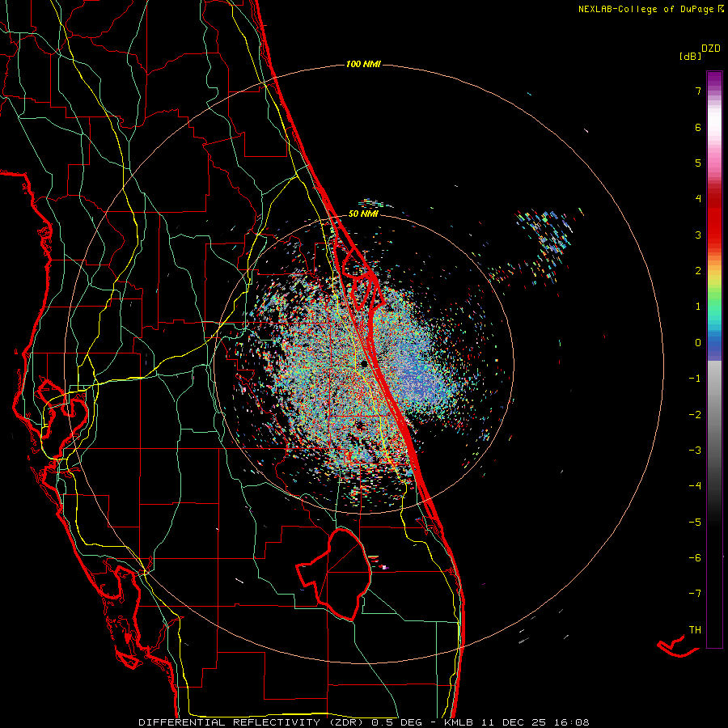The height and width of the screenshot is (728, 728).
Task: Click the 2 value on color scale
Action: coord(698,271)
